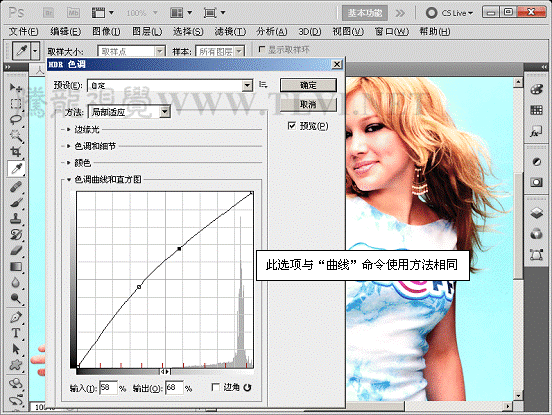Image resolution: width=552 pixels, height=415 pixels.
Task: Open the Method dropdown
Action: tap(129, 112)
